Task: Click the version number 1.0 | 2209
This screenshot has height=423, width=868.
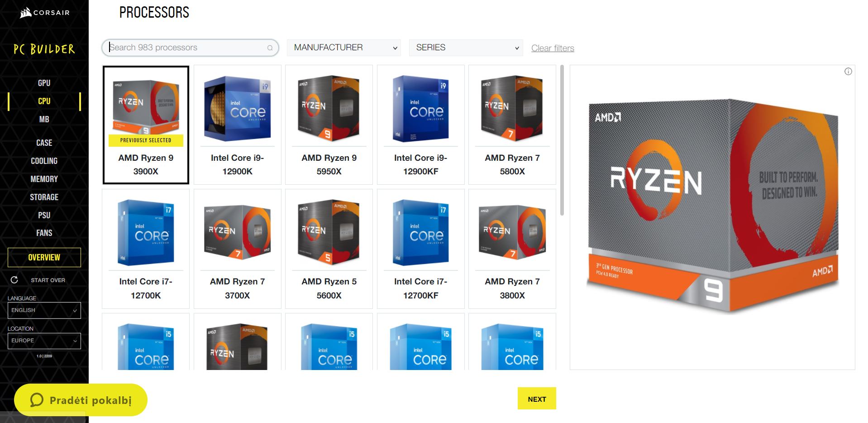Action: [x=44, y=356]
